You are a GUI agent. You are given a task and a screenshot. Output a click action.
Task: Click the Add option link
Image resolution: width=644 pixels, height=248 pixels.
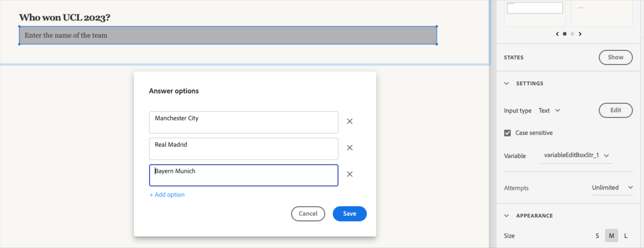[167, 195]
